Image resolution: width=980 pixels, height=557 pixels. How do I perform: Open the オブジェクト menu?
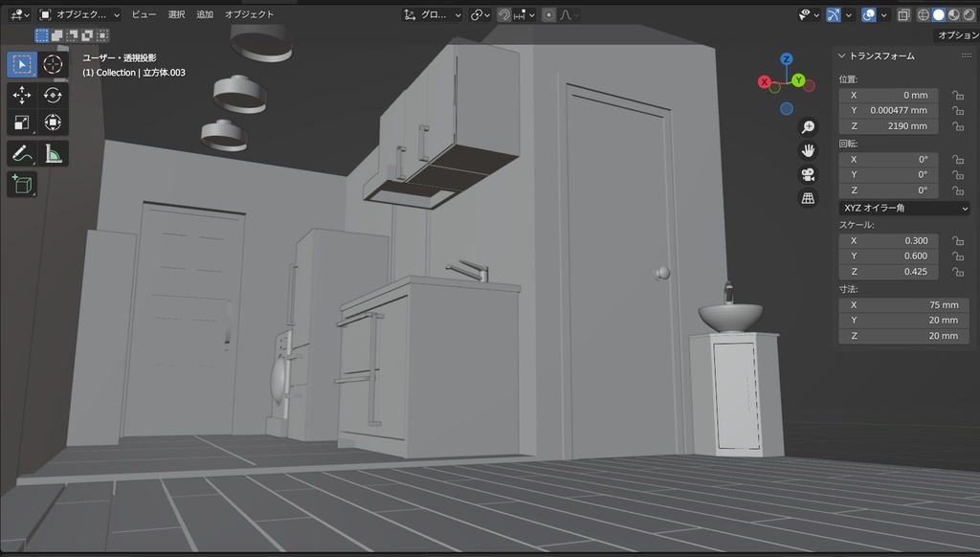(248, 13)
